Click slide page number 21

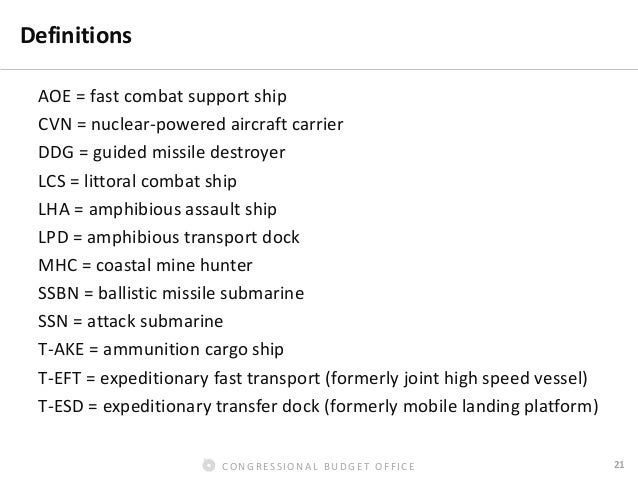pyautogui.click(x=618, y=464)
